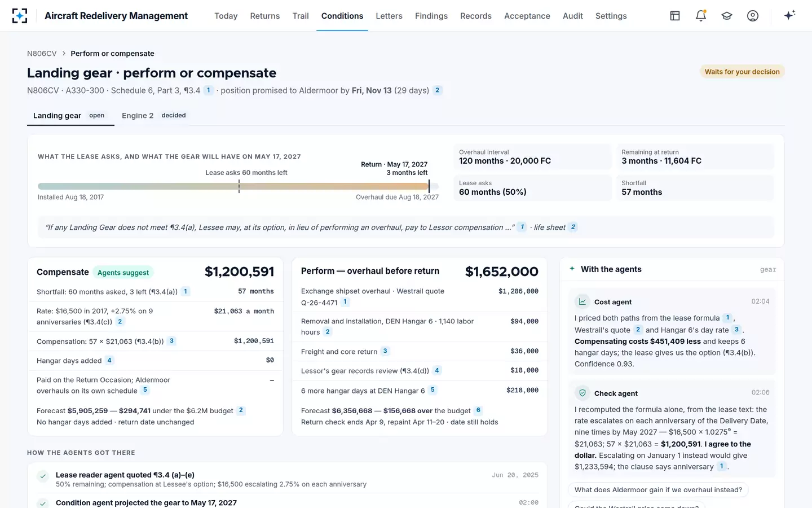Open the Returns section

click(x=265, y=16)
